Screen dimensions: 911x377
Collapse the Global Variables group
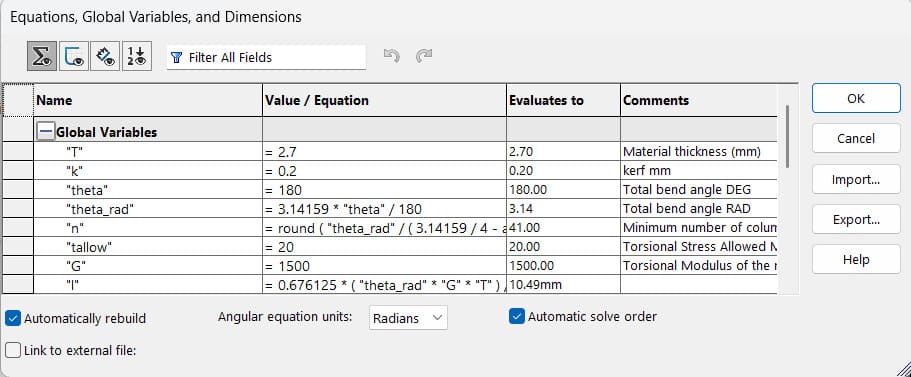pos(45,132)
